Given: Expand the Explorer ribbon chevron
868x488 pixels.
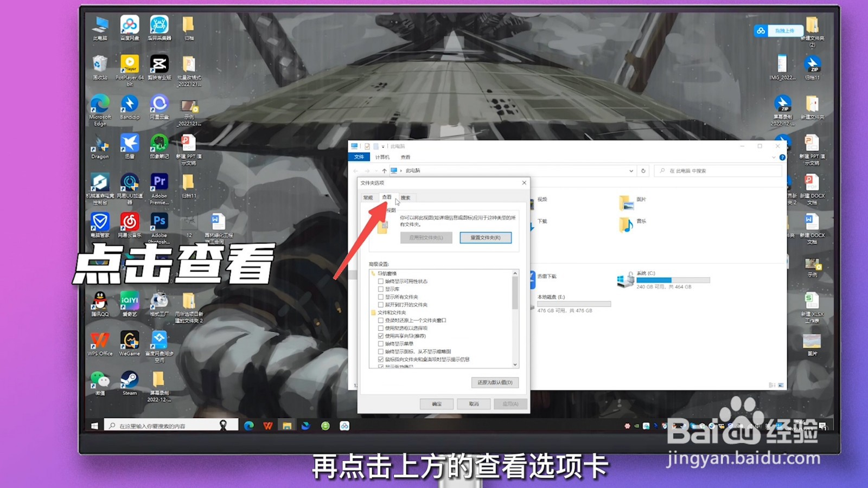Looking at the screenshot, I should [774, 157].
